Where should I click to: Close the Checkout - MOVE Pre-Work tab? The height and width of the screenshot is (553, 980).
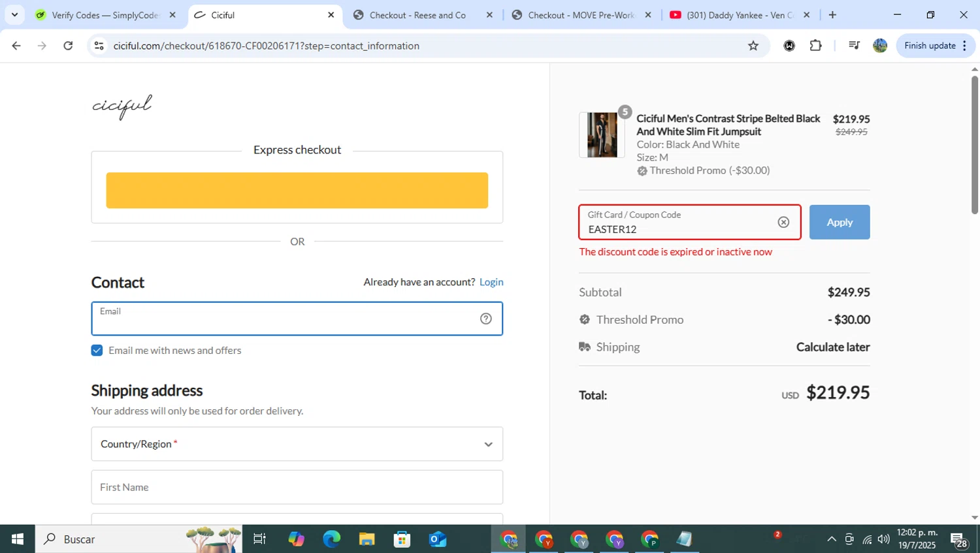[648, 15]
